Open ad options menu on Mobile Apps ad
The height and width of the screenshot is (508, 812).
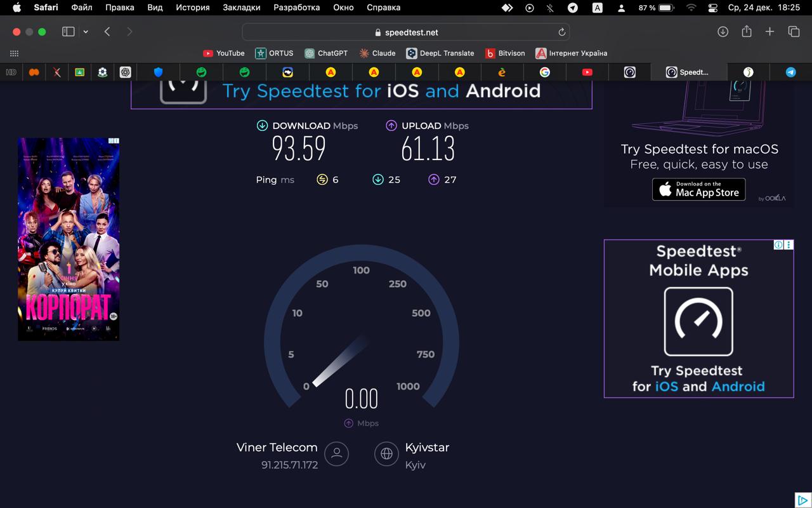(789, 245)
